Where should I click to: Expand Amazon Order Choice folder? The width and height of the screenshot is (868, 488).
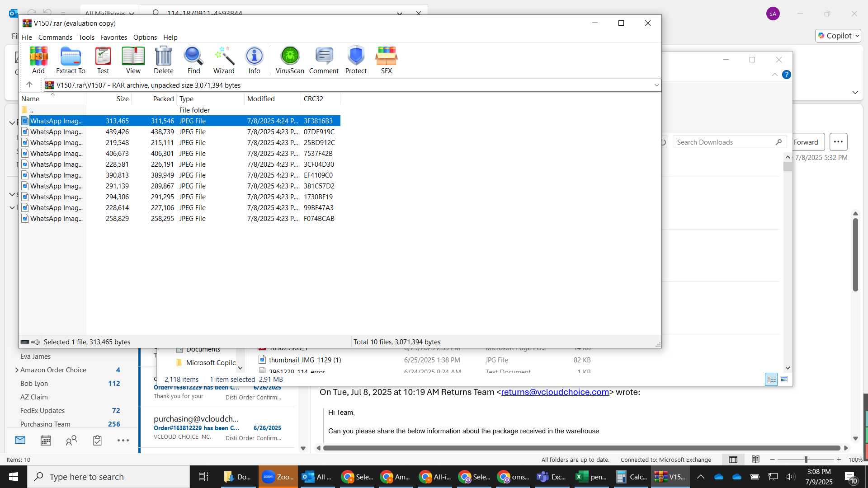tap(17, 370)
